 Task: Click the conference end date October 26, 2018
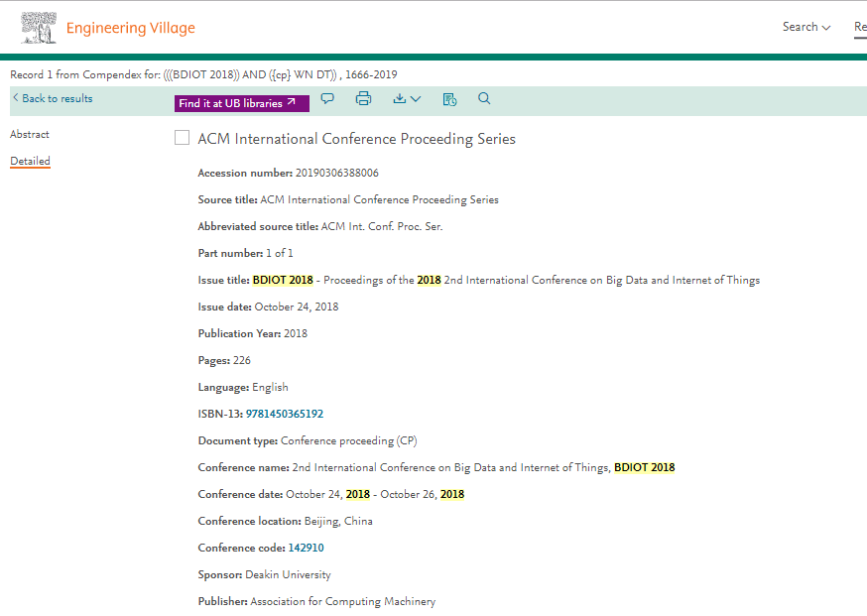[x=422, y=494]
